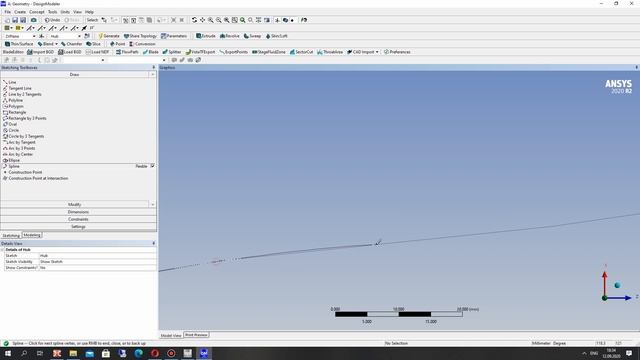Viewport: 640px width, 360px height.
Task: Click the Revolve button
Action: (x=230, y=36)
